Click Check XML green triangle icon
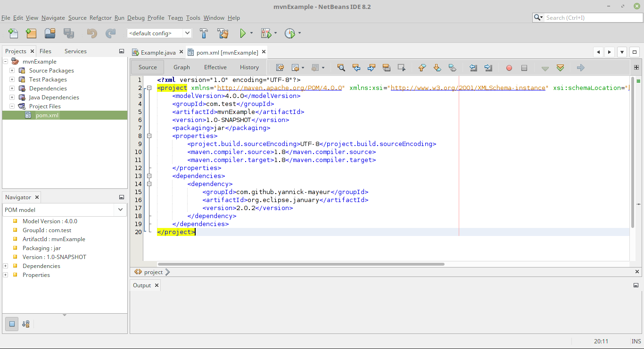The width and height of the screenshot is (644, 349). tap(545, 68)
